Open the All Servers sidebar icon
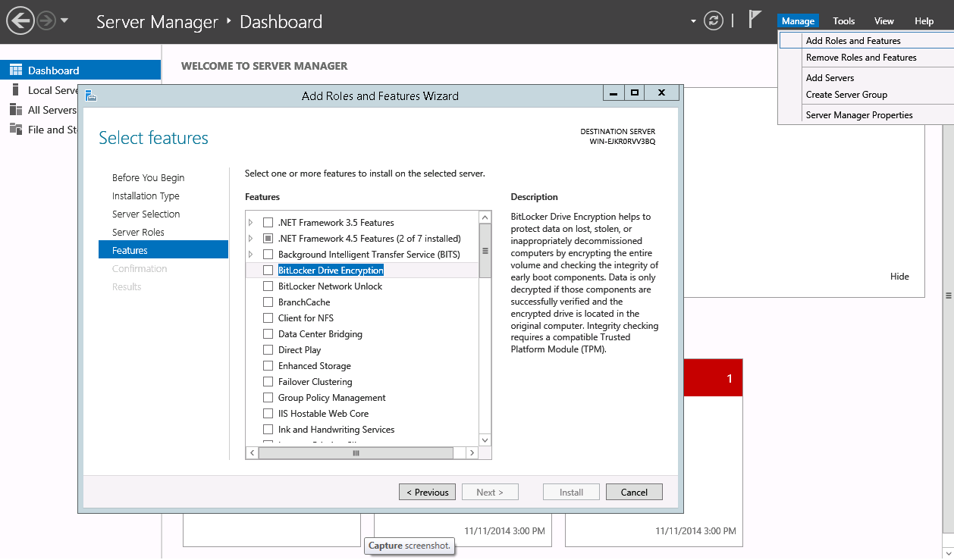The width and height of the screenshot is (954, 560). 16,110
